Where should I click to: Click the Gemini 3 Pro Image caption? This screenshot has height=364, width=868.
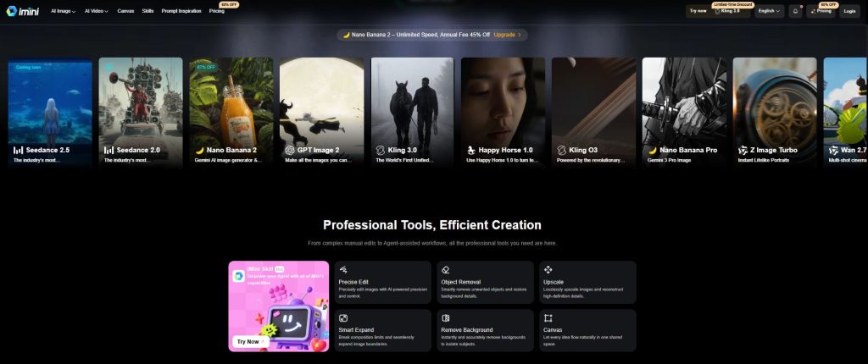668,161
